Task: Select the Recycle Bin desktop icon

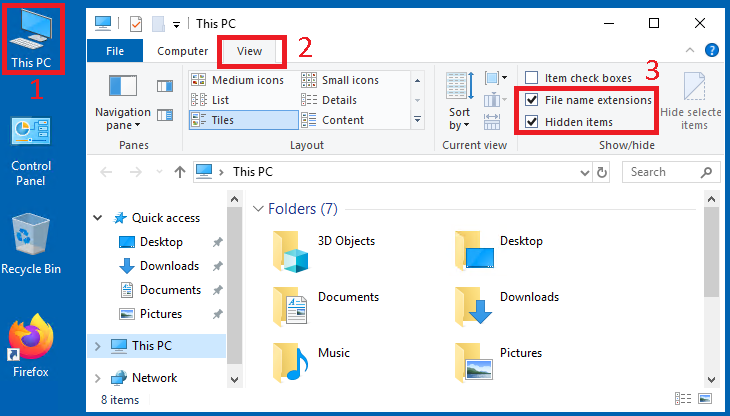Action: (31, 238)
